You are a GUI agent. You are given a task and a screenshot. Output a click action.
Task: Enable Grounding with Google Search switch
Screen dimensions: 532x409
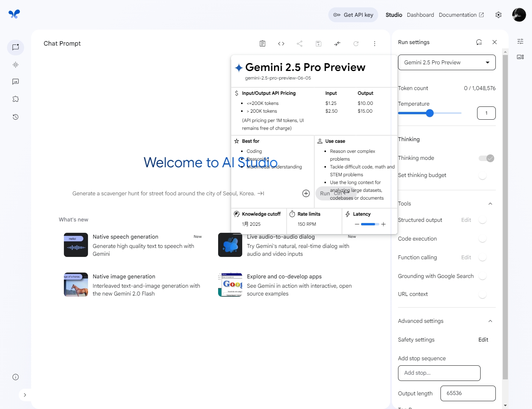483,276
